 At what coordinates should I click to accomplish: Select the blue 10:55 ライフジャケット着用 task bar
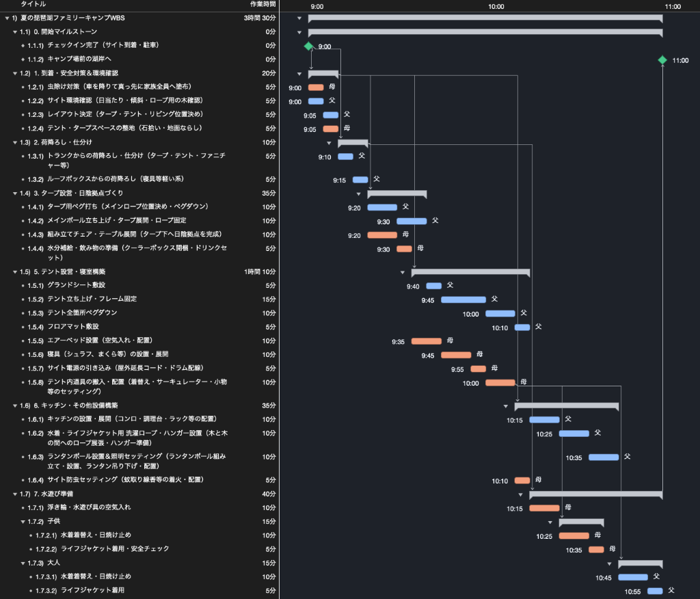[655, 591]
